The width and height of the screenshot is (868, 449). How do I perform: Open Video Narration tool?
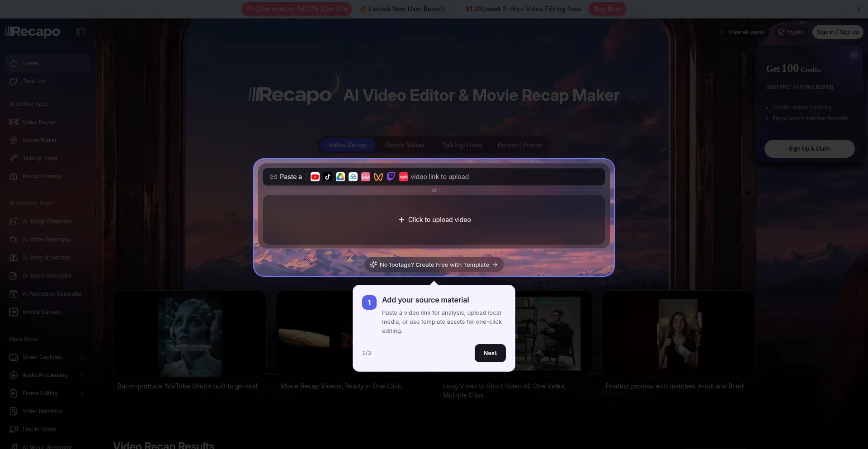(x=47, y=411)
